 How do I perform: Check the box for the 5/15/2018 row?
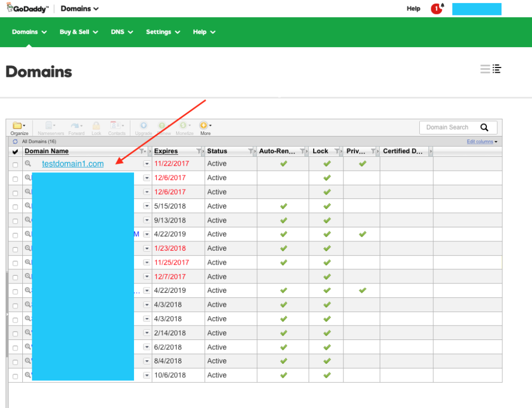coord(15,207)
